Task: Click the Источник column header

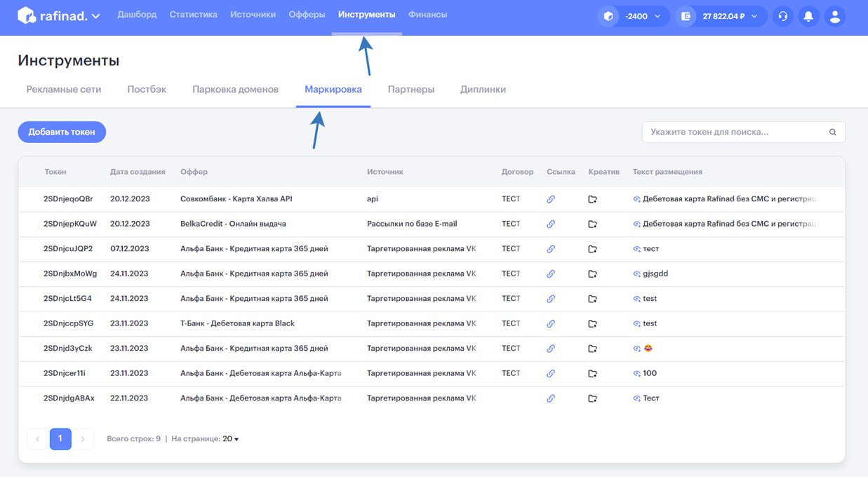Action: (385, 172)
